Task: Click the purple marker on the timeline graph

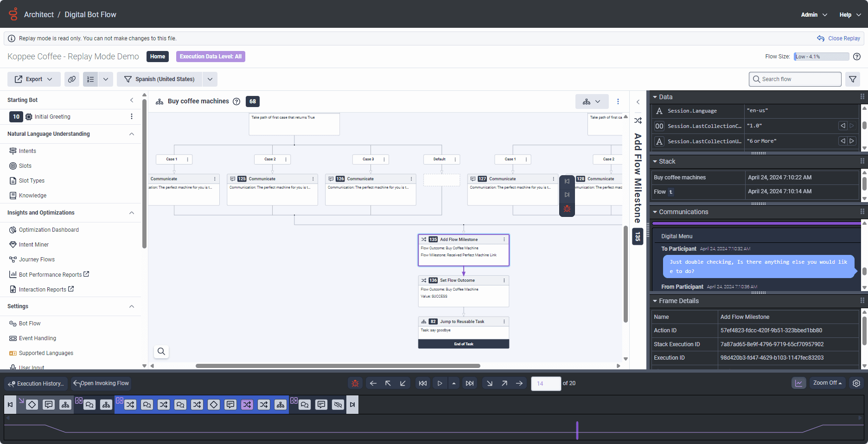Action: (577, 430)
